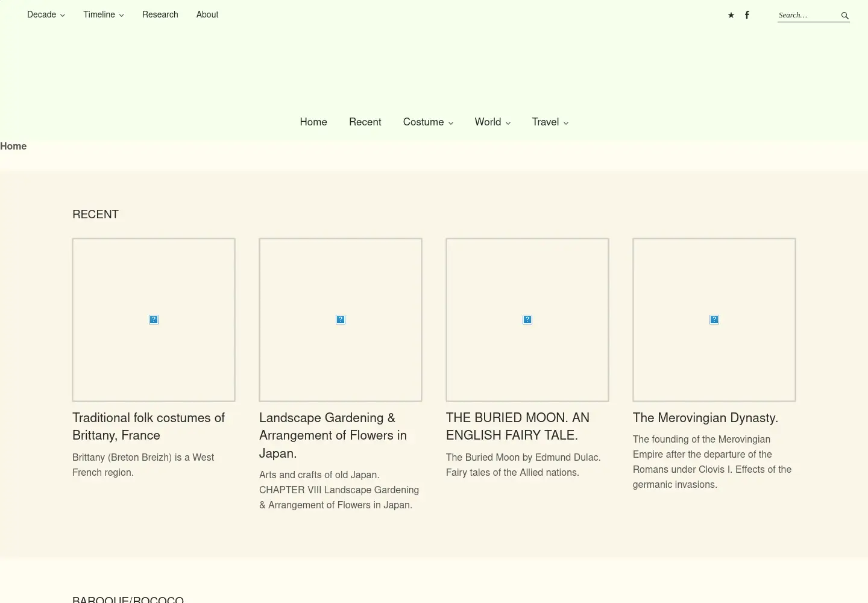The image size is (868, 603).
Task: Click the RECENT section heading
Action: coord(95,214)
